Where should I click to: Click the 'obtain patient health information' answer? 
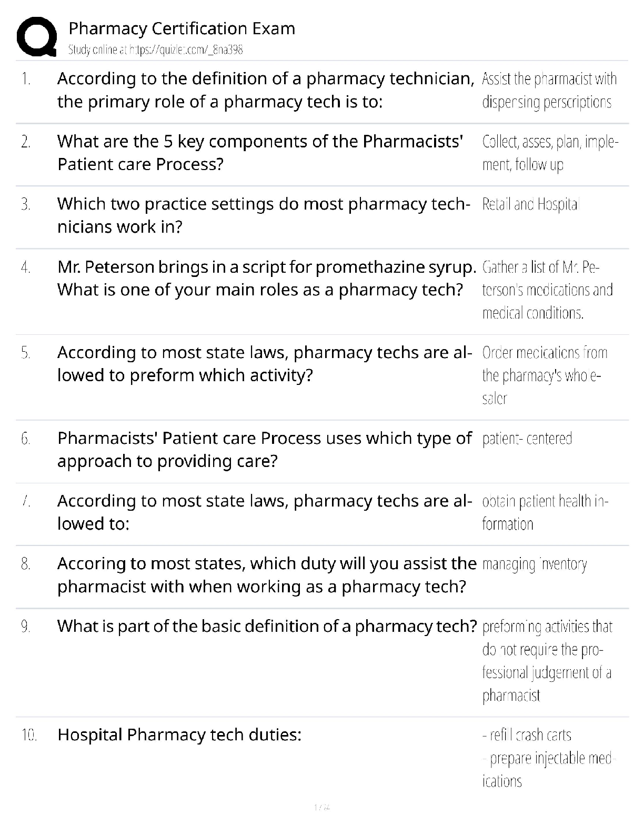545,512
